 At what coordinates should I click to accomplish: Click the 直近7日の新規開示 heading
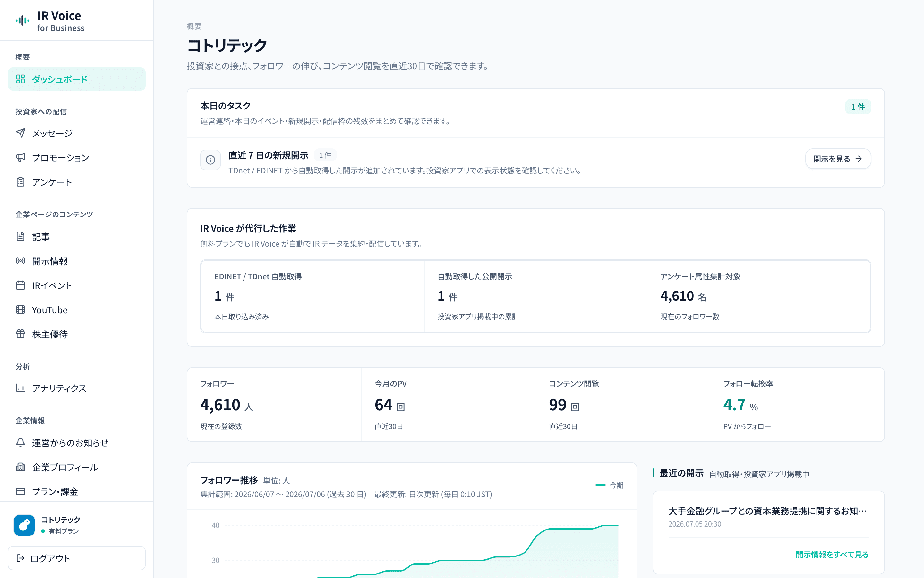(269, 155)
